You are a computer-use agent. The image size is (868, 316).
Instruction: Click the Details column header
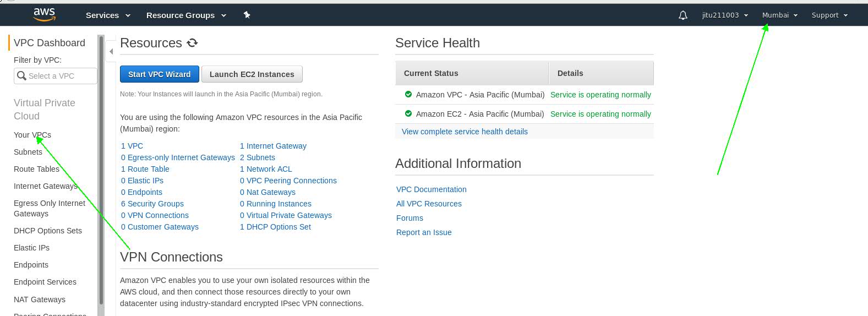(601, 73)
